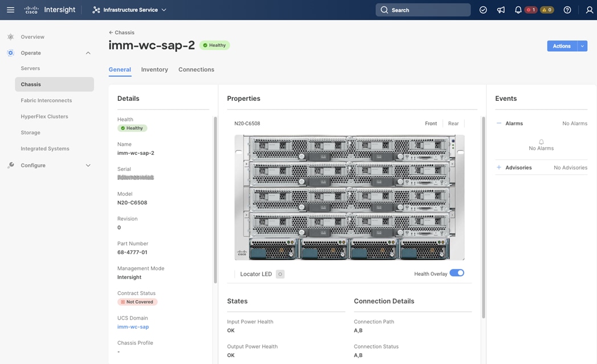
Task: Switch to the General tab
Action: (120, 69)
